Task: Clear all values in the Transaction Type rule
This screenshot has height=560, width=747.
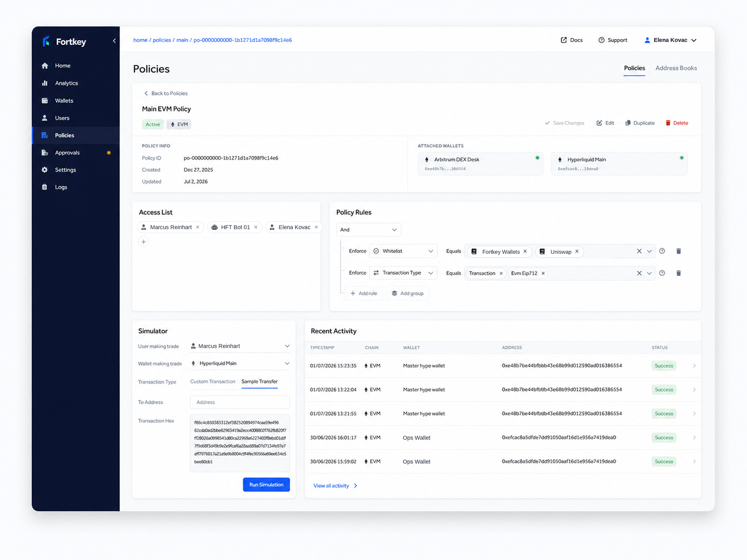Action: point(639,273)
